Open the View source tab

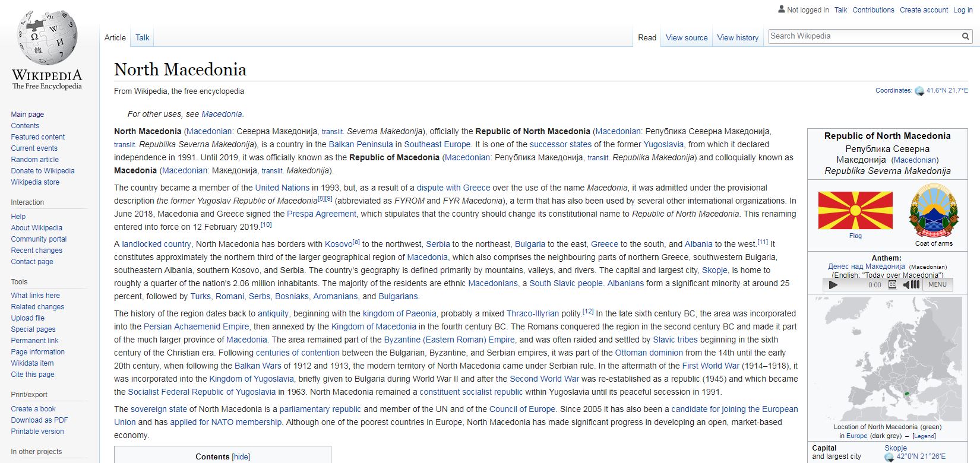(686, 37)
